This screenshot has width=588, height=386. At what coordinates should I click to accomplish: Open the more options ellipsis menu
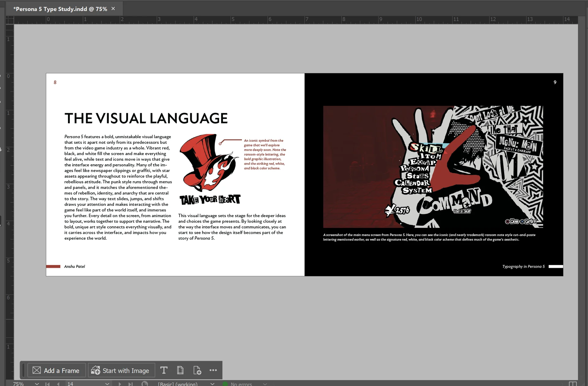(x=213, y=370)
